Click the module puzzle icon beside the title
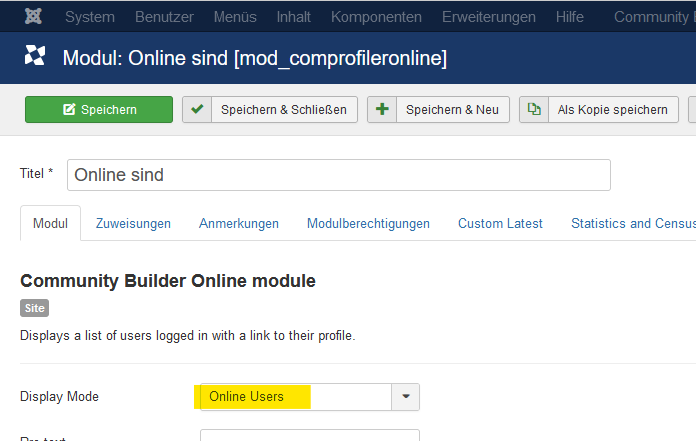This screenshot has width=696, height=441. tap(35, 55)
